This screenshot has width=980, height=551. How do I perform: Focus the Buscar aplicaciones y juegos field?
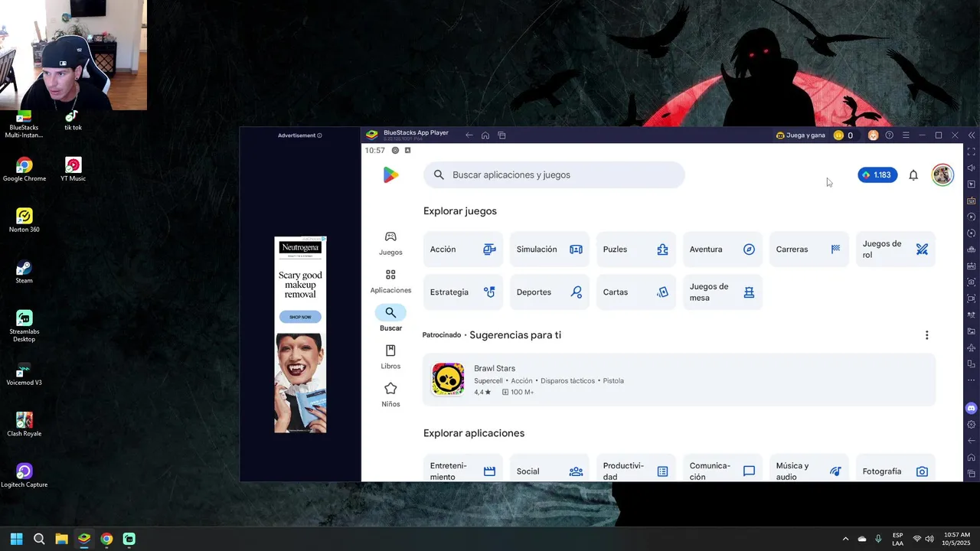[x=554, y=174]
